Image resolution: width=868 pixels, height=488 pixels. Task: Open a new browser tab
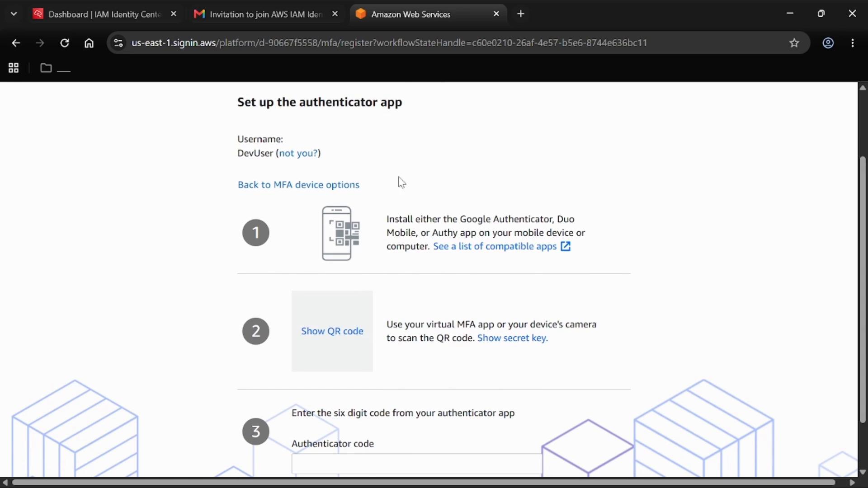[x=521, y=14]
